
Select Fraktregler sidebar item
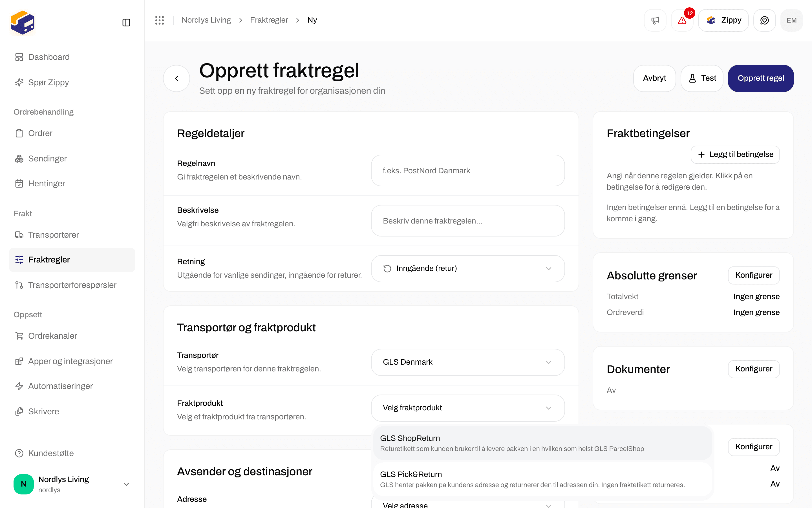[x=72, y=260]
